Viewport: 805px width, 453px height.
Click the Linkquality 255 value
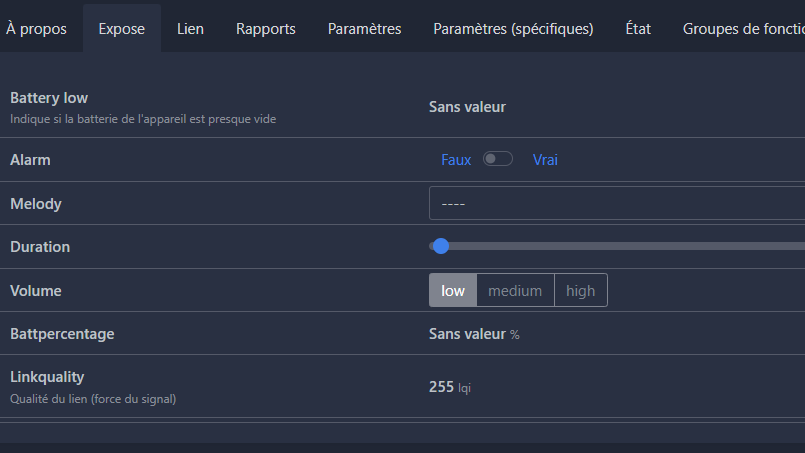(441, 387)
